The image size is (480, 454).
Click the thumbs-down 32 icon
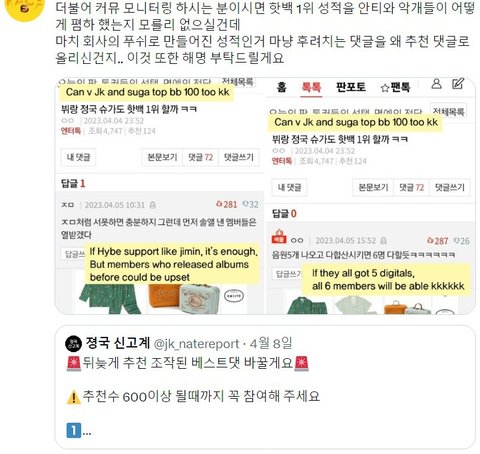point(245,204)
